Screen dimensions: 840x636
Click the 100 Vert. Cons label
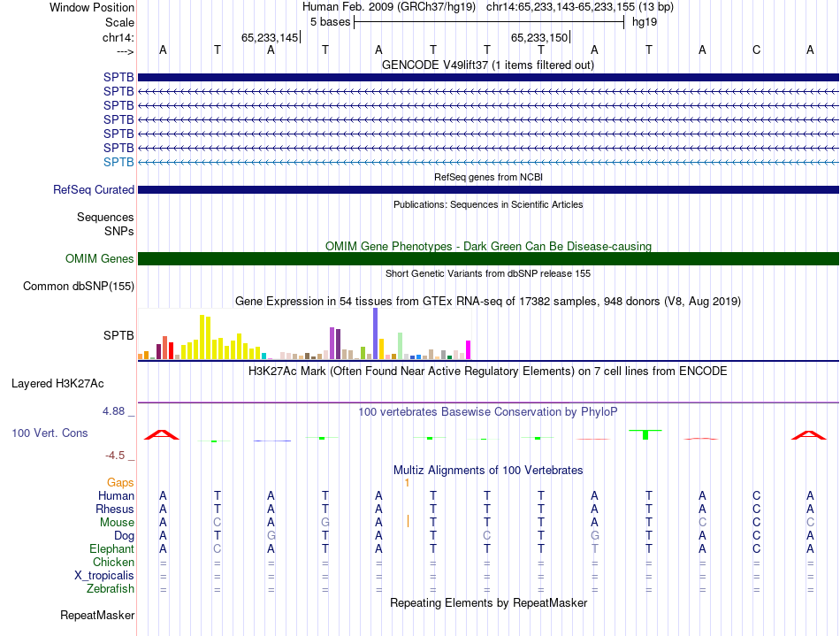50,433
